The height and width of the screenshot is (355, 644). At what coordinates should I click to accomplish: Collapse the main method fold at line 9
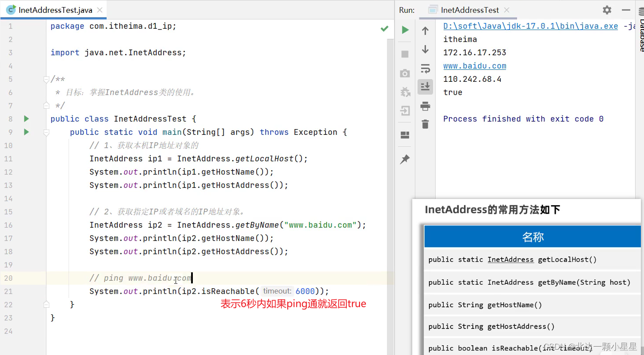[46, 132]
